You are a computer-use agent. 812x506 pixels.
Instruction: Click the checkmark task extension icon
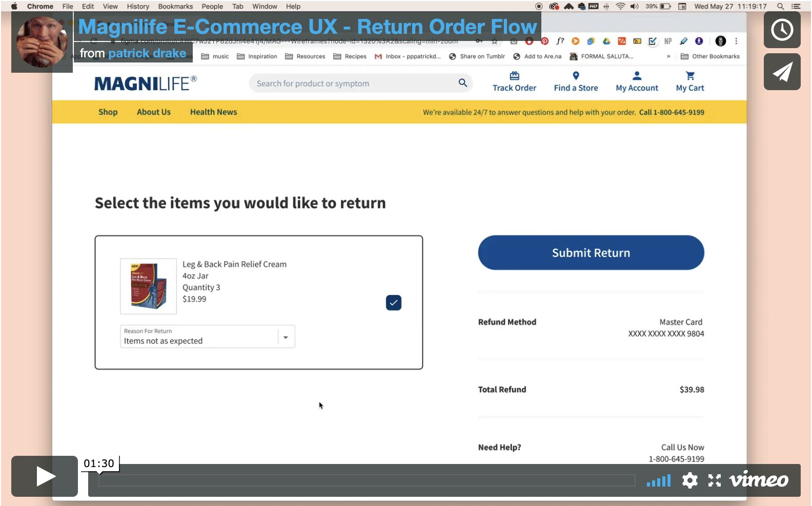pos(653,41)
